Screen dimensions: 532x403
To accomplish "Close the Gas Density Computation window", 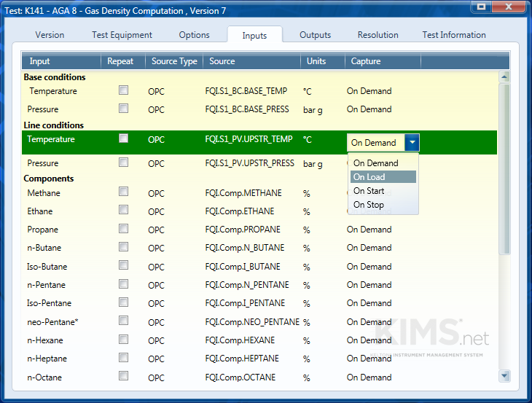I will (508, 7).
